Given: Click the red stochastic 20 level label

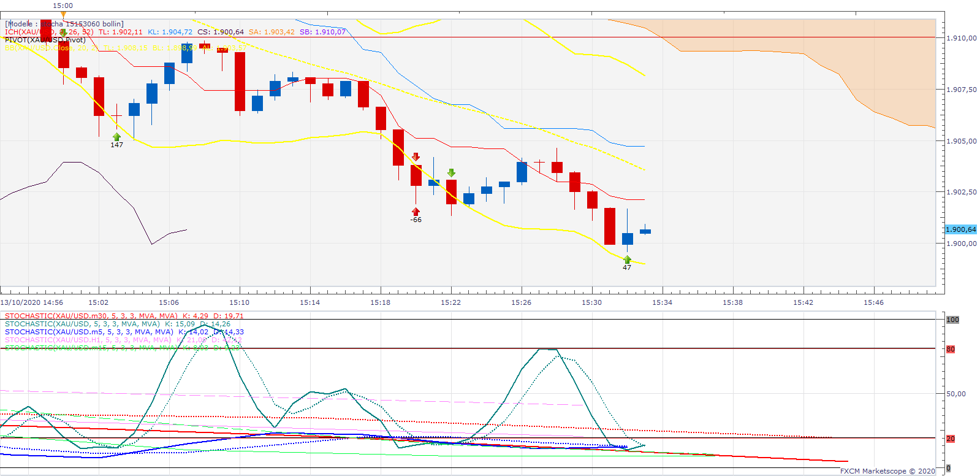Looking at the screenshot, I should click(951, 439).
